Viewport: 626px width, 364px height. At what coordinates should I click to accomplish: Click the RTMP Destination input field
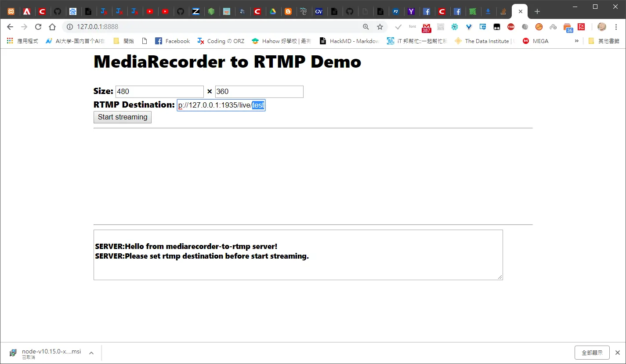[221, 105]
